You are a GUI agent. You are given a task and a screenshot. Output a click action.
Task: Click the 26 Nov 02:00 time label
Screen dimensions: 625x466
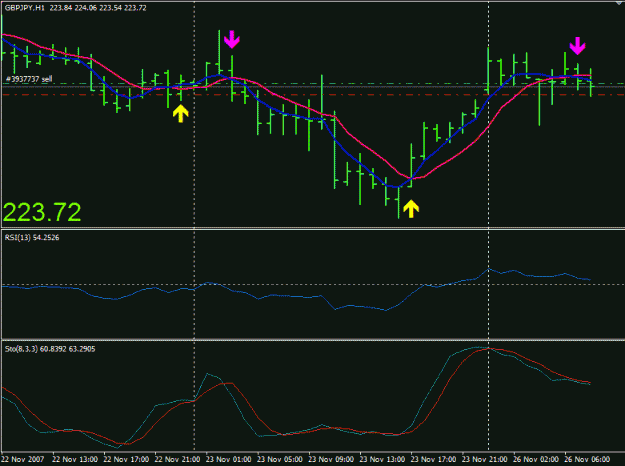[536, 459]
